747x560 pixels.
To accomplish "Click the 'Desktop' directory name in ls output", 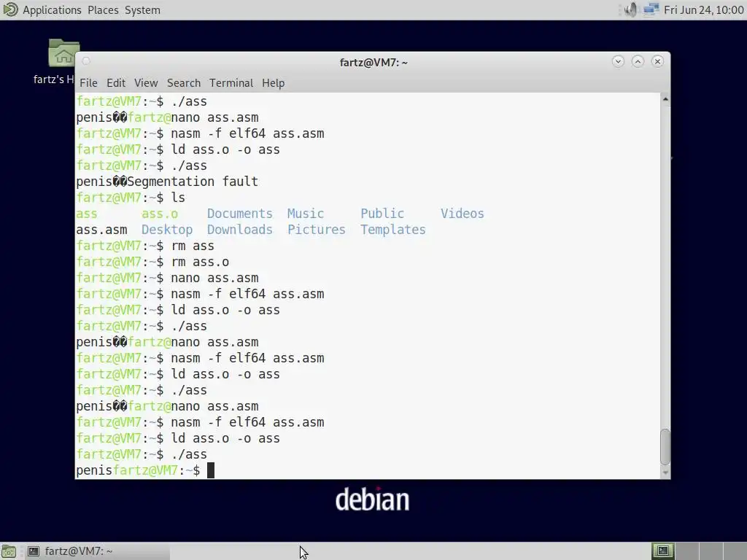I will click(167, 230).
